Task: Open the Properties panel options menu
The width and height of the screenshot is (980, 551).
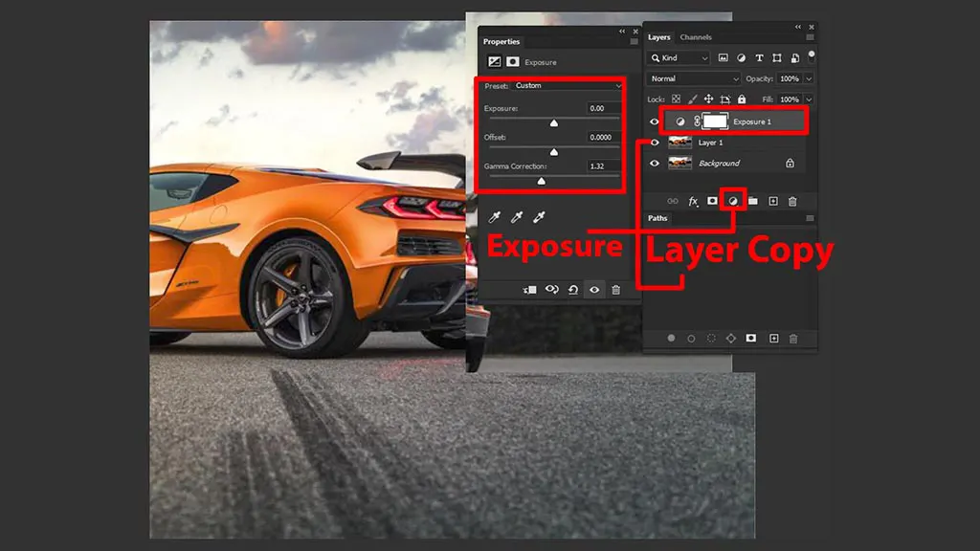Action: pos(634,42)
